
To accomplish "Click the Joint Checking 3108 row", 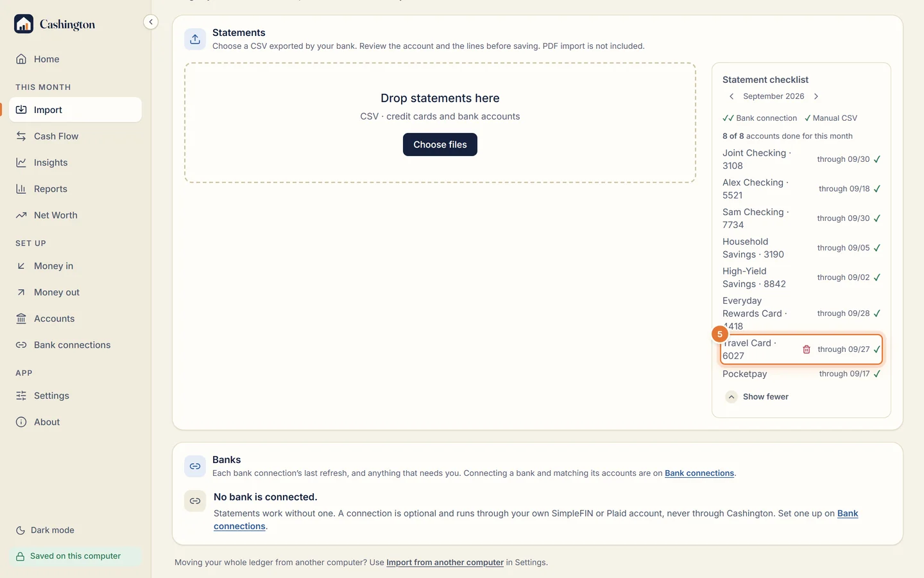I will pyautogui.click(x=801, y=159).
